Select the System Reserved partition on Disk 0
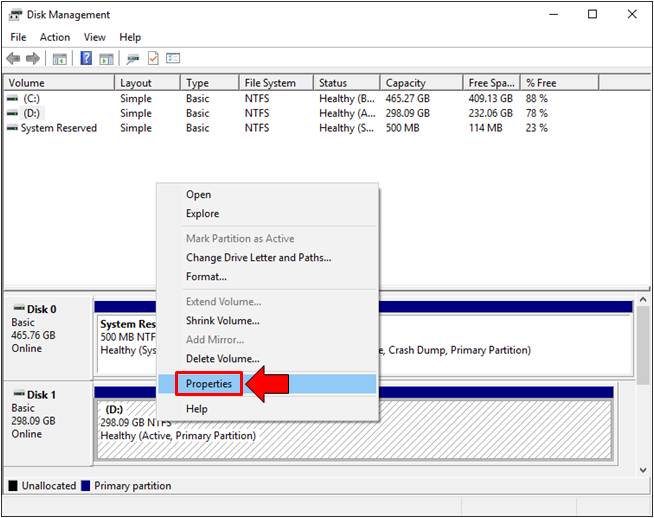The height and width of the screenshot is (518, 654). [128, 344]
